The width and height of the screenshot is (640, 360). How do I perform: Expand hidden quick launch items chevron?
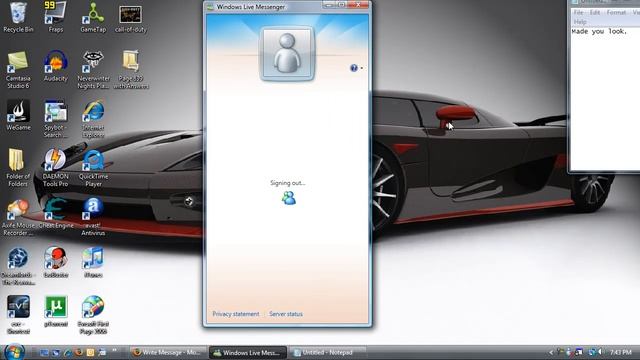pos(114,350)
